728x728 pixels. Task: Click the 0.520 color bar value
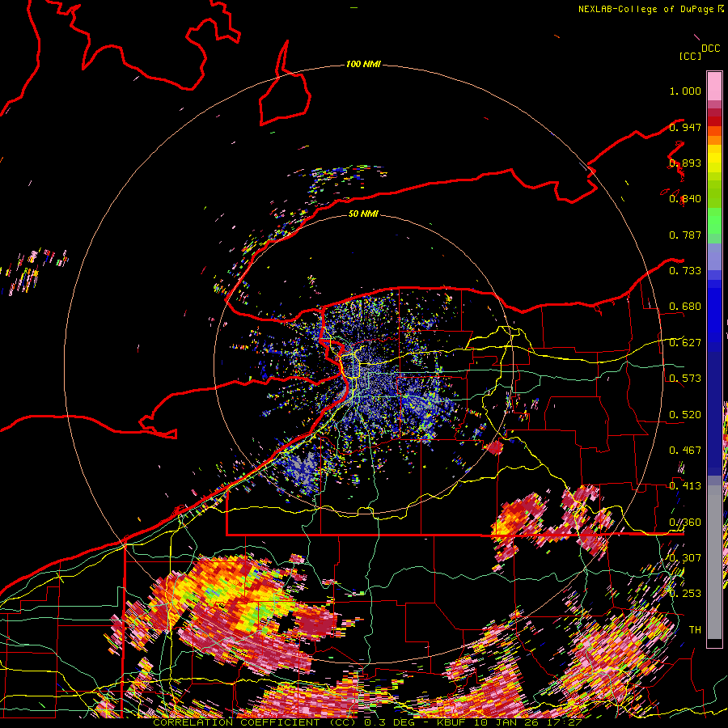point(685,415)
